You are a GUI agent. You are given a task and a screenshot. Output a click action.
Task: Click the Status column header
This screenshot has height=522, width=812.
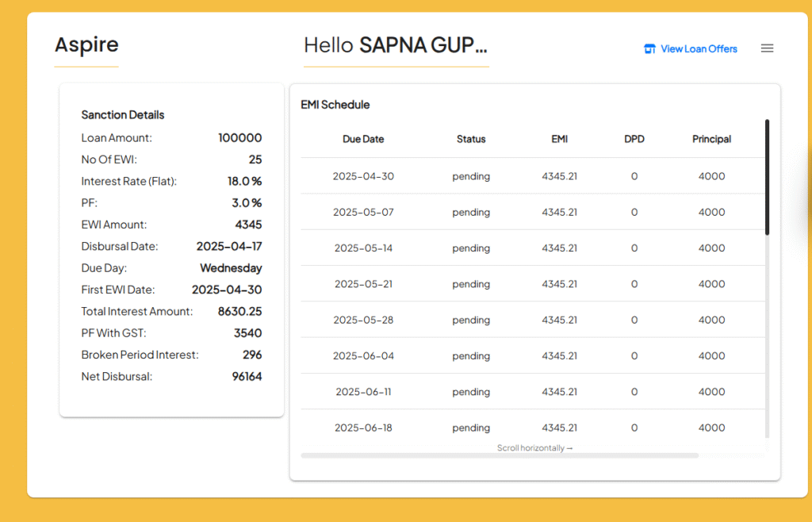pos(471,139)
